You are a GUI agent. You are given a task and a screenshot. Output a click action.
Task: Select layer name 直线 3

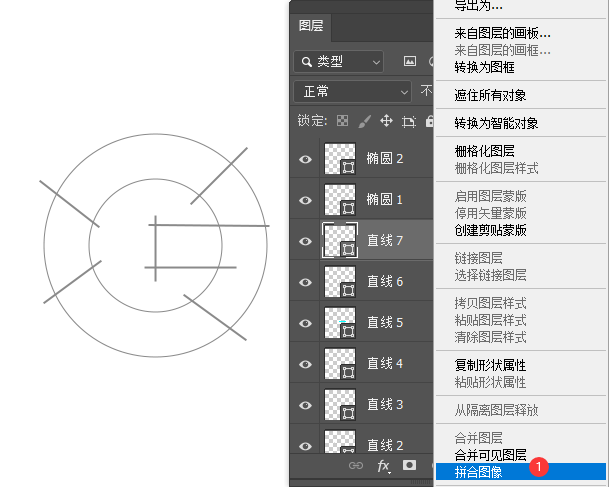pos(385,405)
